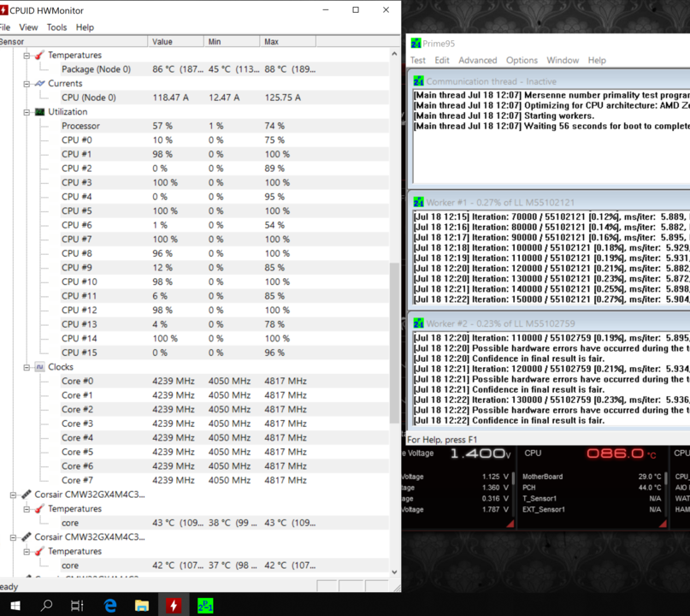Click the Value column header

click(175, 41)
